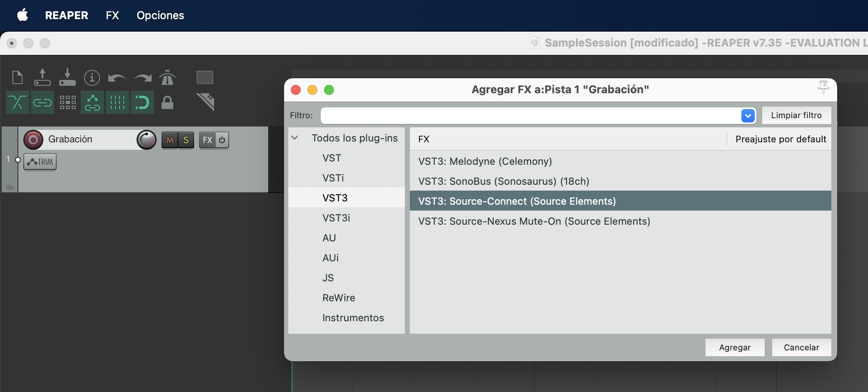Toggle FX bypass power button
Viewport: 868px width, 392px height.
pos(222,140)
